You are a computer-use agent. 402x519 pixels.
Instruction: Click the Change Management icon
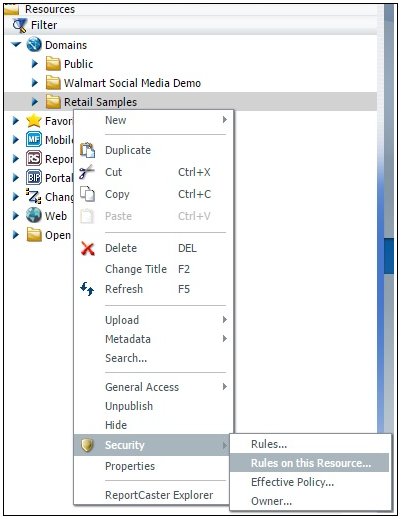(x=34, y=196)
